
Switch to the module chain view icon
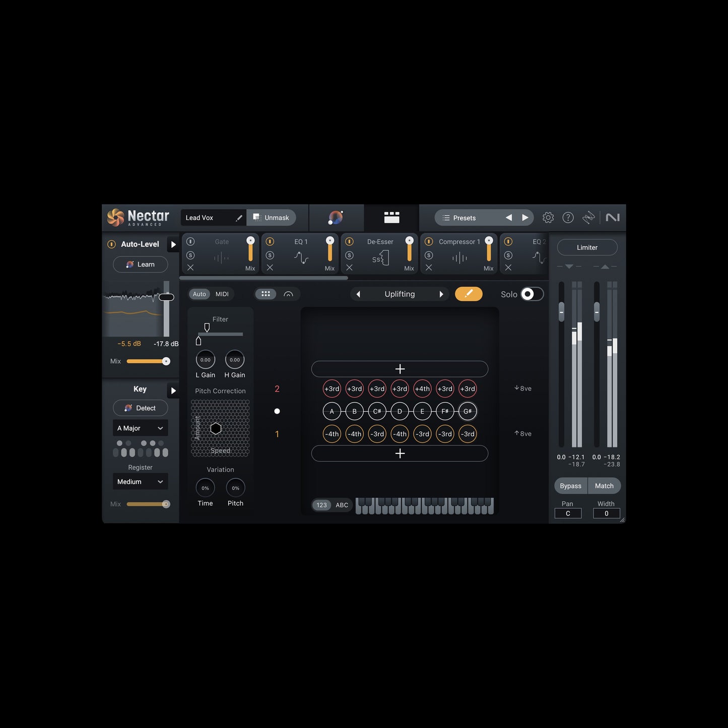point(391,218)
